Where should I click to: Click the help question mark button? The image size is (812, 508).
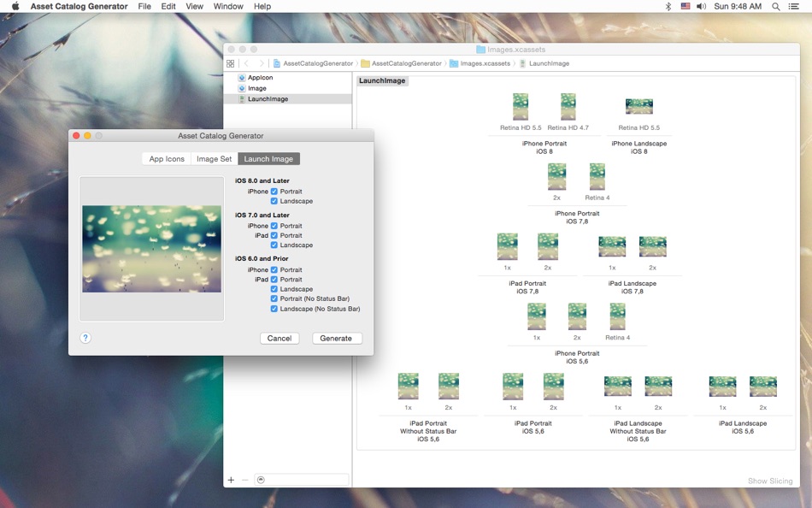(85, 338)
